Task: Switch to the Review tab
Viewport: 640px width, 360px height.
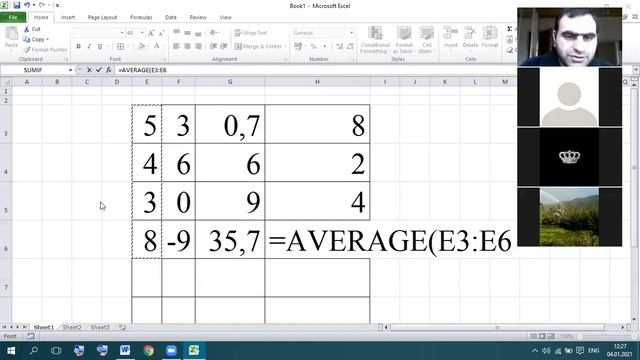Action: click(x=198, y=17)
